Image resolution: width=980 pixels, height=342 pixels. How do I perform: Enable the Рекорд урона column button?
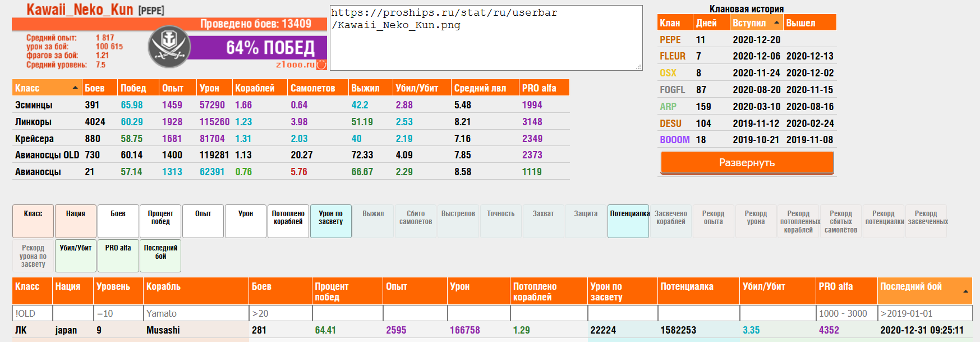(x=756, y=221)
